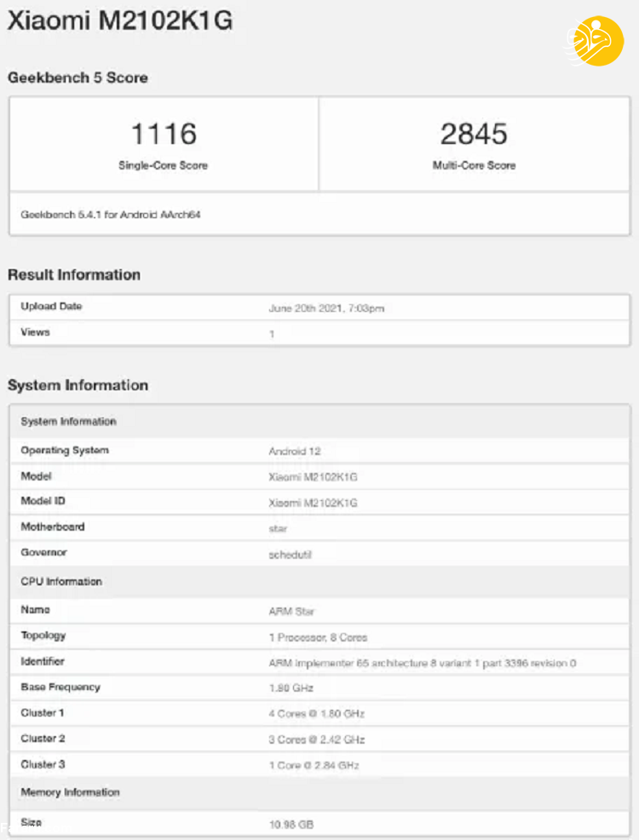This screenshot has width=639, height=840.
Task: Select governor value 'schedutil'
Action: 290,555
